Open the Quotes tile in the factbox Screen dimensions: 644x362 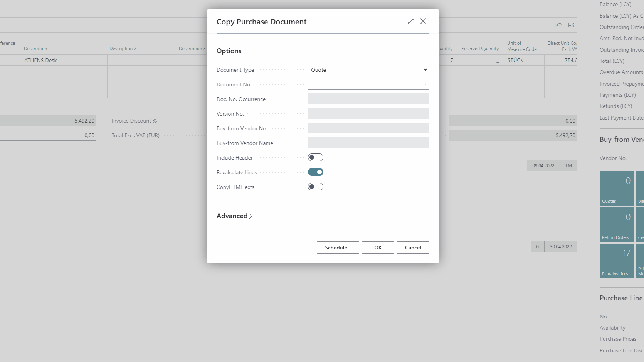click(x=617, y=189)
